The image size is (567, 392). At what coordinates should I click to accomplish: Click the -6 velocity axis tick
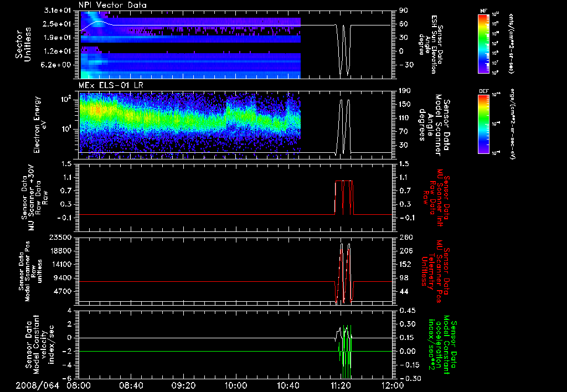(x=68, y=379)
